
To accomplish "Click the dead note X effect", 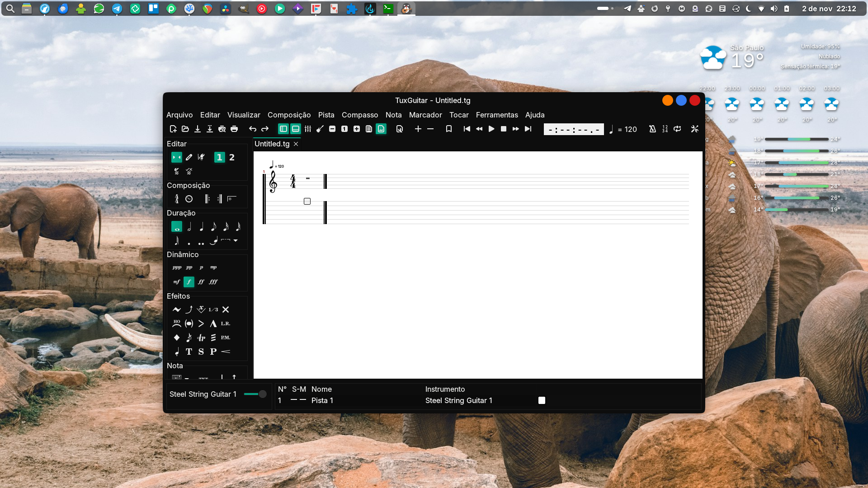I will 226,310.
